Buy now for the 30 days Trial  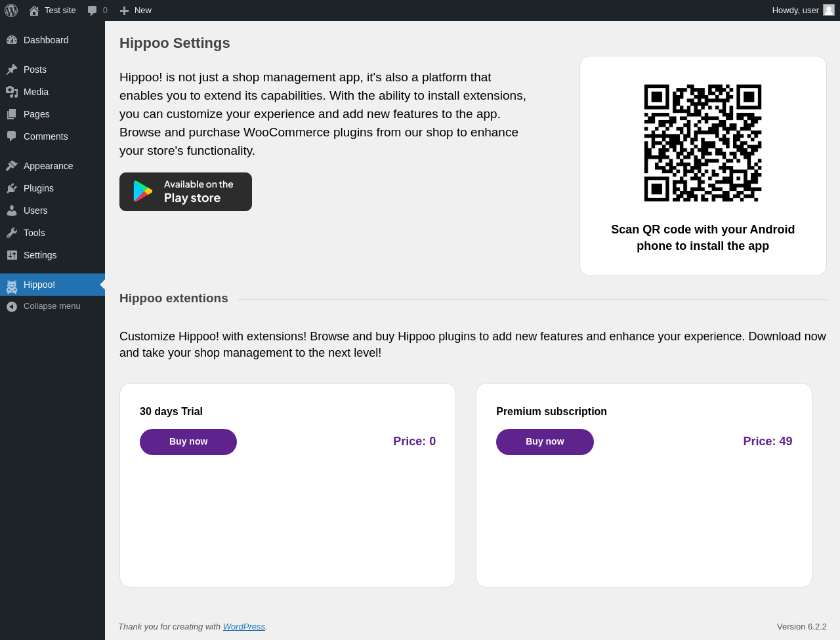point(188,442)
